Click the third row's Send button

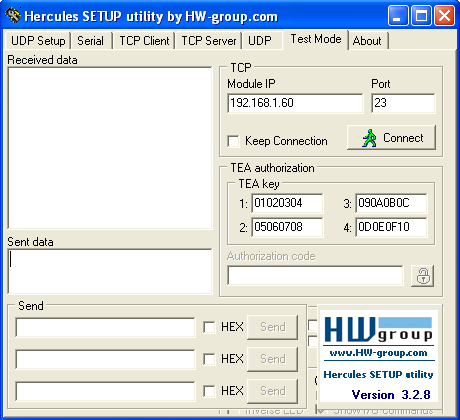pos(272,391)
